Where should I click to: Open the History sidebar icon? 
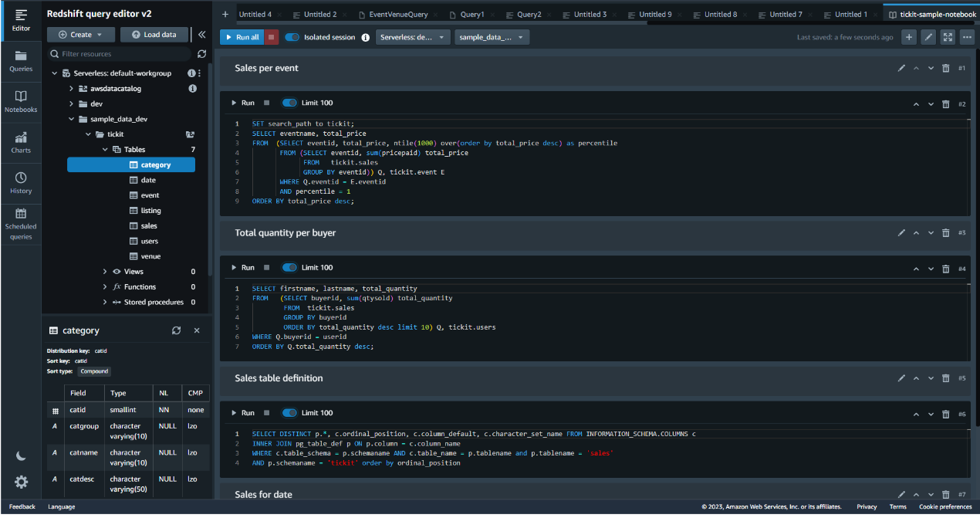(21, 182)
